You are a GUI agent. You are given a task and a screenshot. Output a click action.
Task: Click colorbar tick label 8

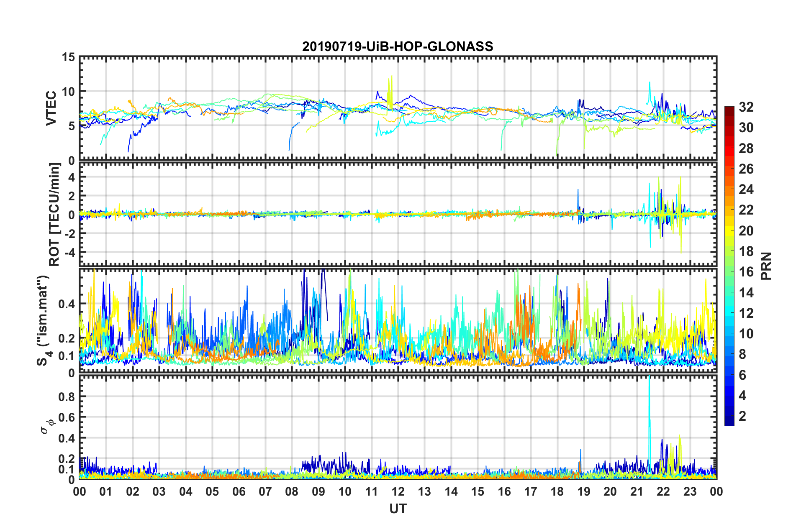(x=742, y=354)
